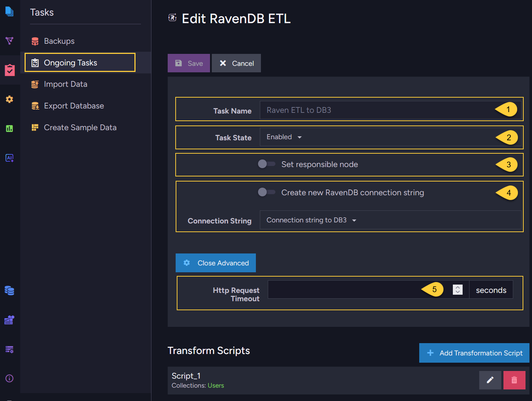Open the About info icon in sidebar

point(9,378)
